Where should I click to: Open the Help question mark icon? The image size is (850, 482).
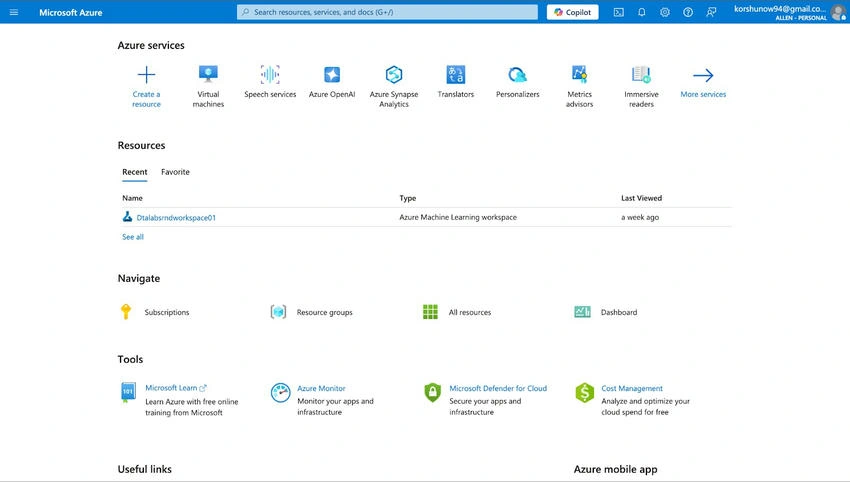pos(688,12)
